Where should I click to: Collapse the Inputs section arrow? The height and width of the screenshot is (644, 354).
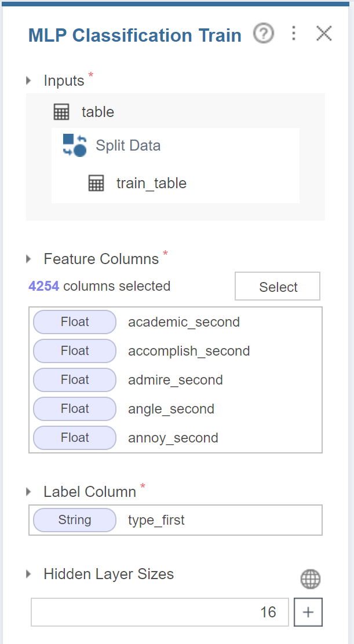(29, 80)
